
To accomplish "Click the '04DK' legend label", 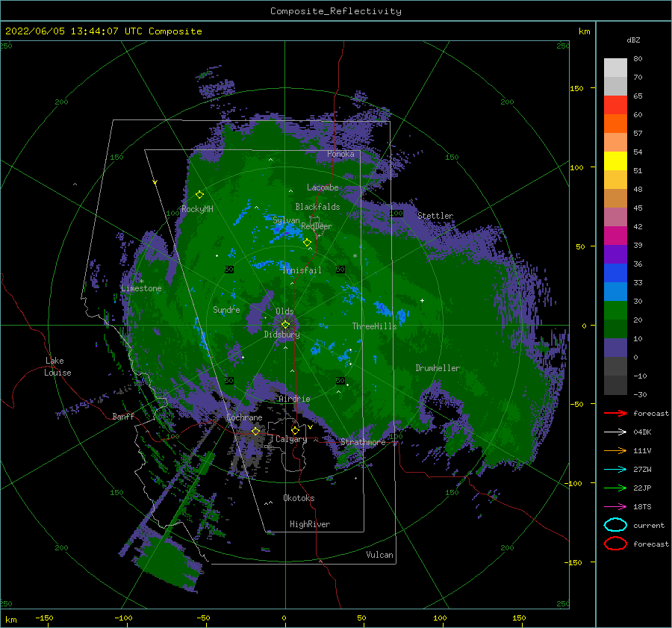I will tap(642, 432).
